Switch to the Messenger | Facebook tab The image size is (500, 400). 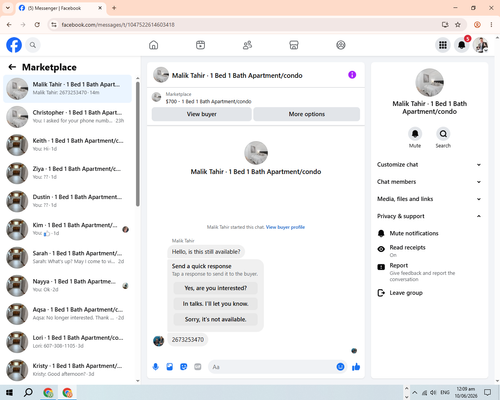tap(61, 8)
